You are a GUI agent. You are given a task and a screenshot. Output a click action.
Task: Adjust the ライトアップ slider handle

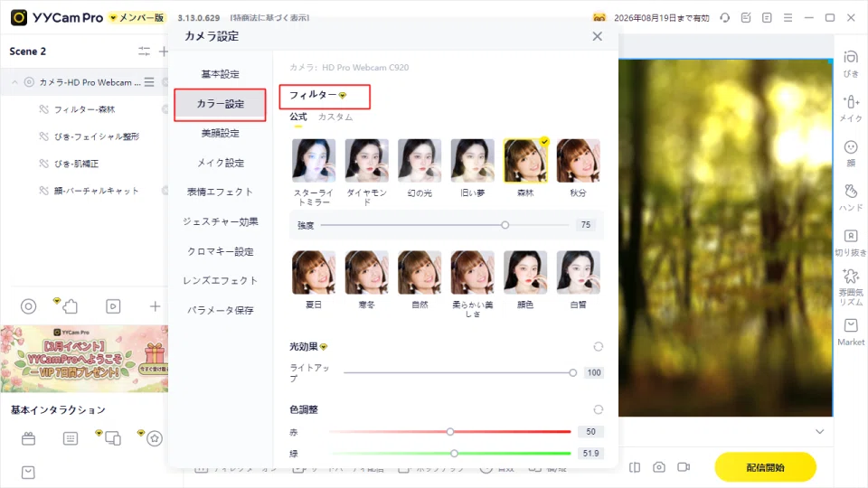(x=572, y=373)
